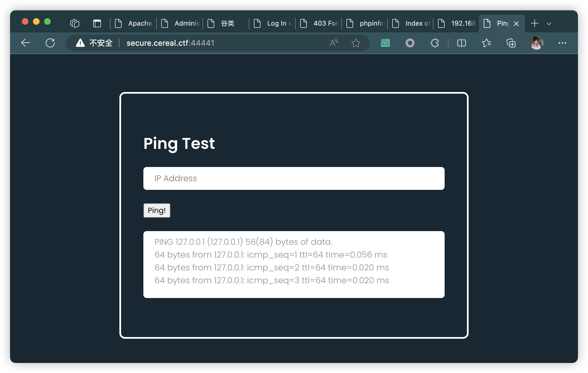Click the IP Address input field
The height and width of the screenshot is (373, 588).
[x=294, y=178]
